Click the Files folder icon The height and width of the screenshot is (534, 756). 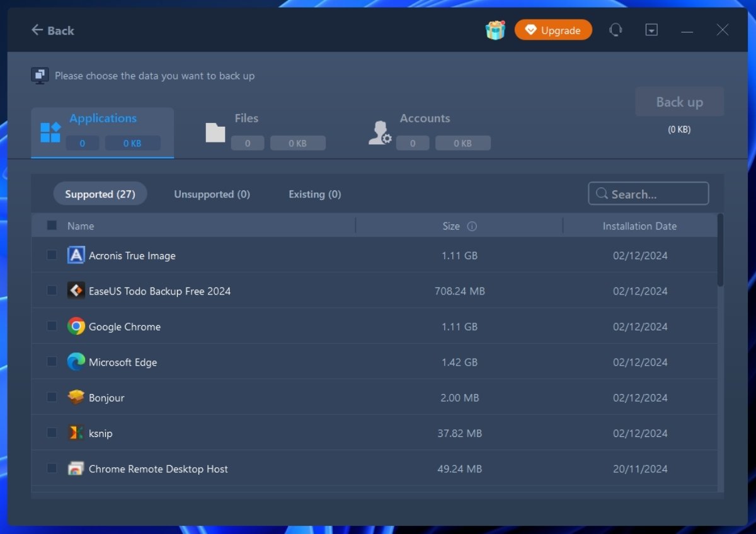[x=215, y=132]
